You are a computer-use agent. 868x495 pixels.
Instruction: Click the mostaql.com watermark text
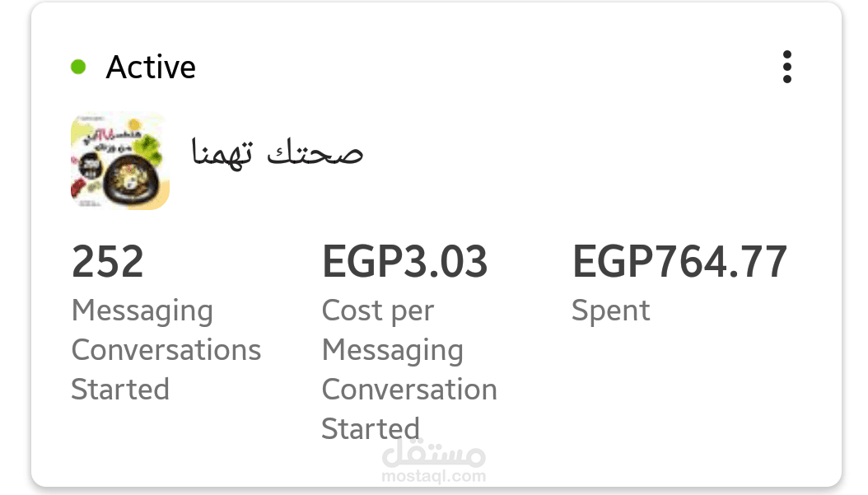click(x=434, y=475)
